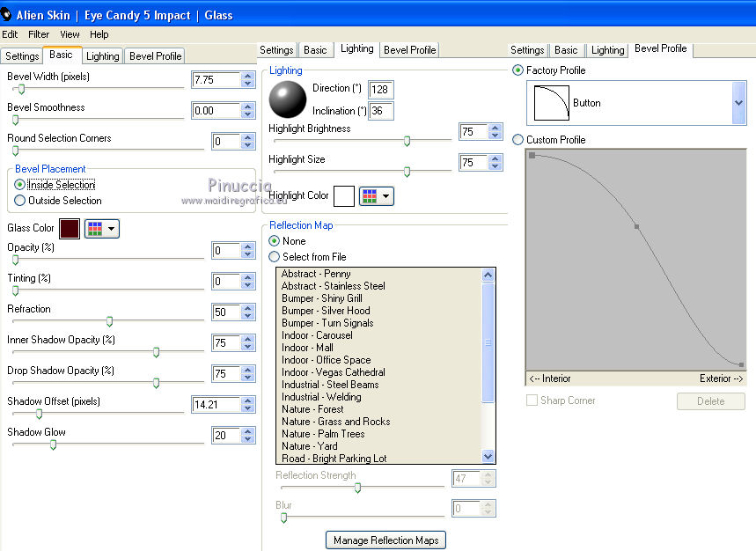Open Highlight Color dropdown arrow
The width and height of the screenshot is (756, 551).
(x=385, y=196)
